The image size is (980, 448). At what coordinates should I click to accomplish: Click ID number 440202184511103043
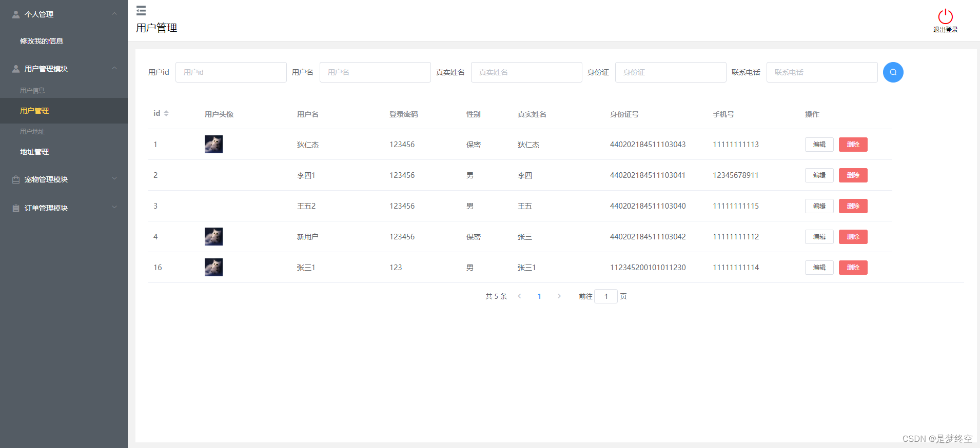(648, 145)
